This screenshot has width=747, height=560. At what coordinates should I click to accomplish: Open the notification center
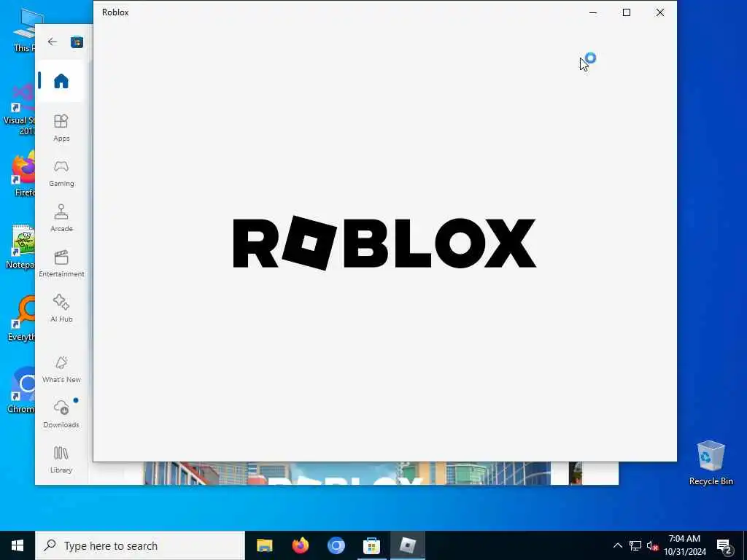[x=724, y=546]
